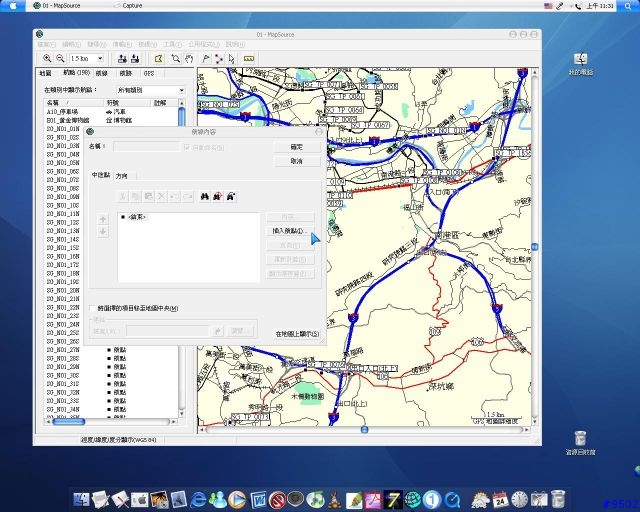Click the 名稱 column header in waypoint list
Viewport: 640px width, 512px height.
pos(73,103)
